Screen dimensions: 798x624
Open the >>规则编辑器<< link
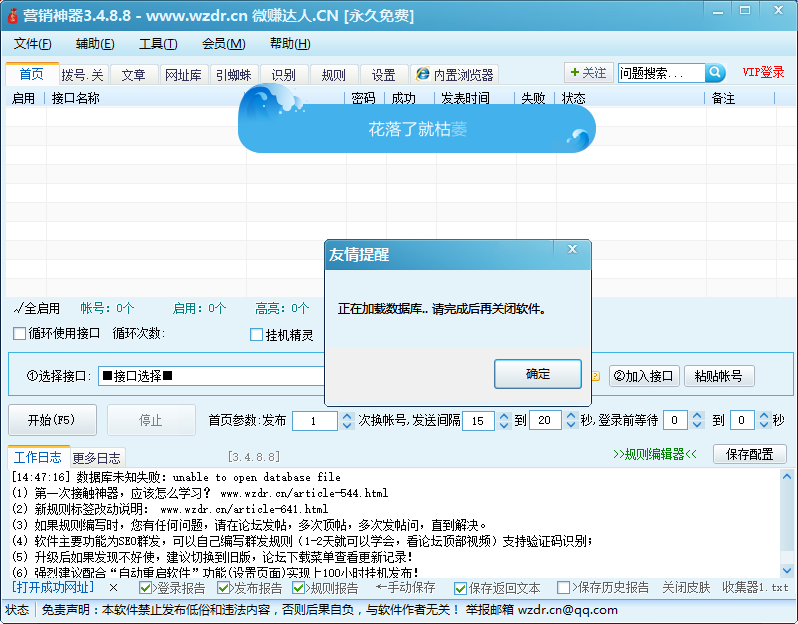655,454
